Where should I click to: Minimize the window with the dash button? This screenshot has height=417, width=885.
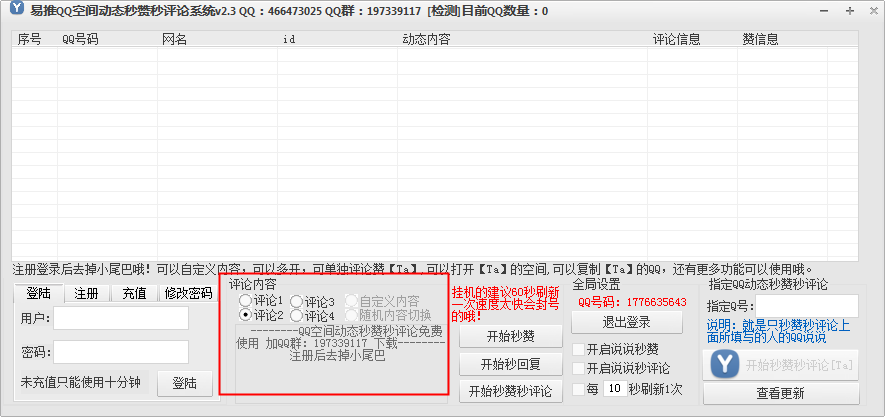coord(824,11)
